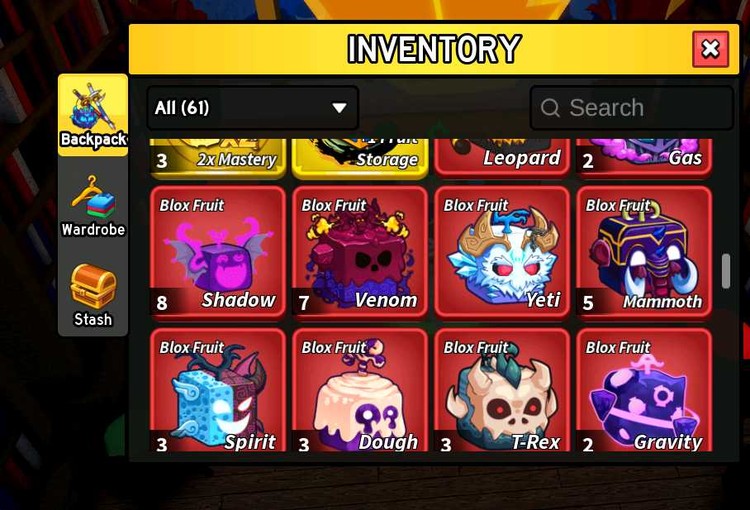This screenshot has height=510, width=750.
Task: Click the Leopard fruit tile
Action: [502, 157]
